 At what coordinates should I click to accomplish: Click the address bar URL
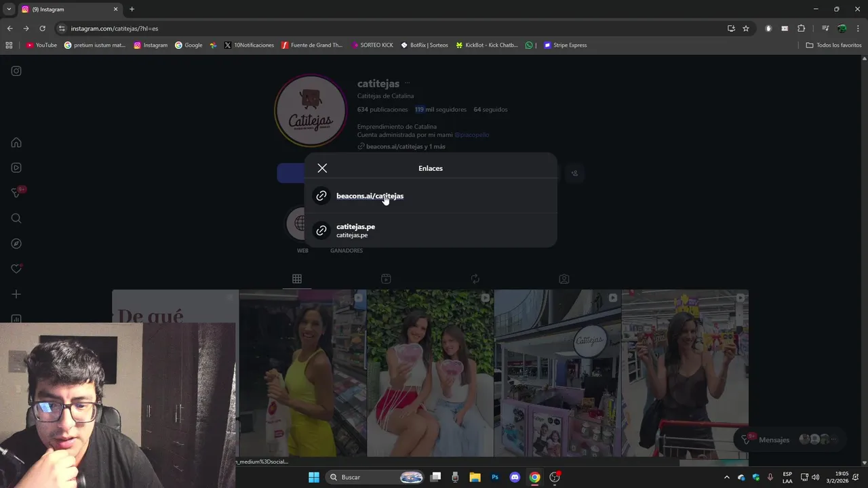[115, 28]
